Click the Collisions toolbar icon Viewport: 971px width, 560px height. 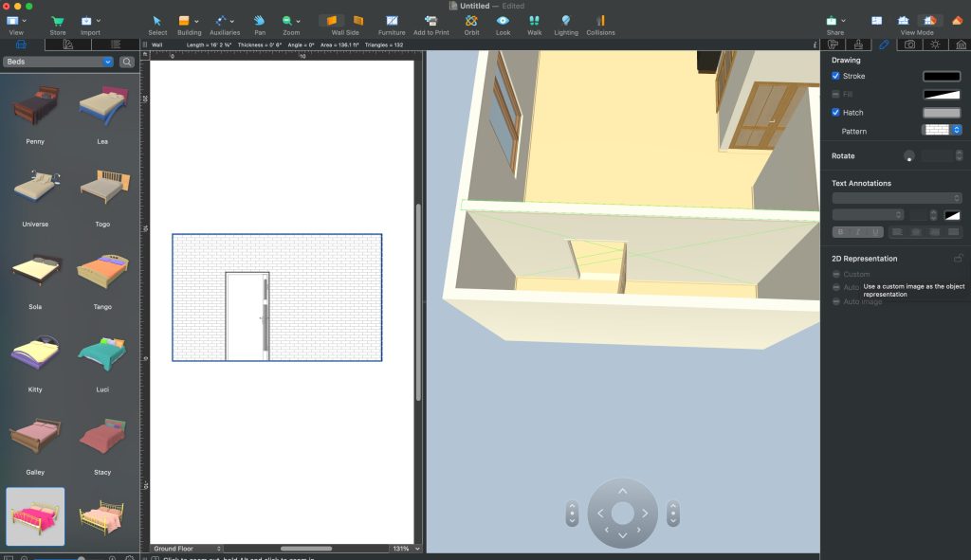(600, 21)
